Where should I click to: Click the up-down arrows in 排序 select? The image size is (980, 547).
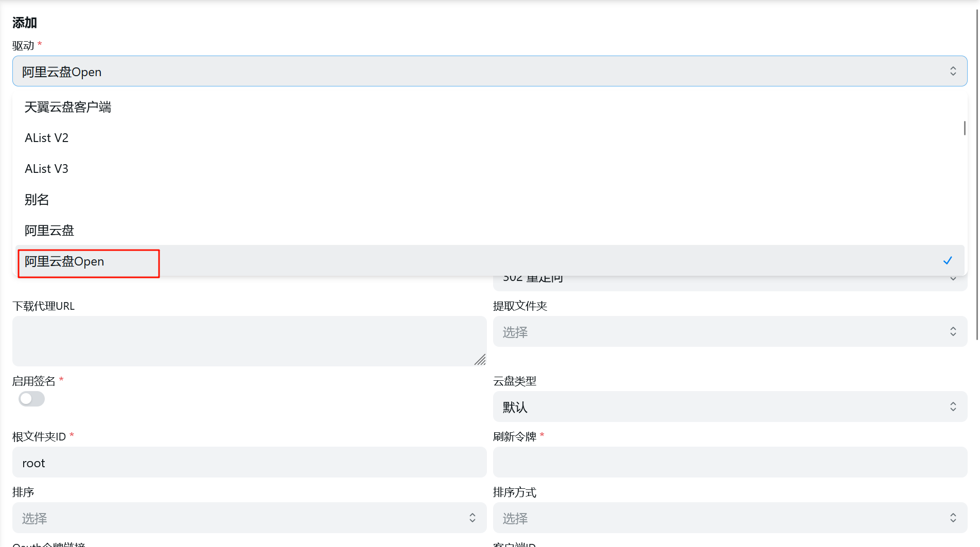[472, 518]
